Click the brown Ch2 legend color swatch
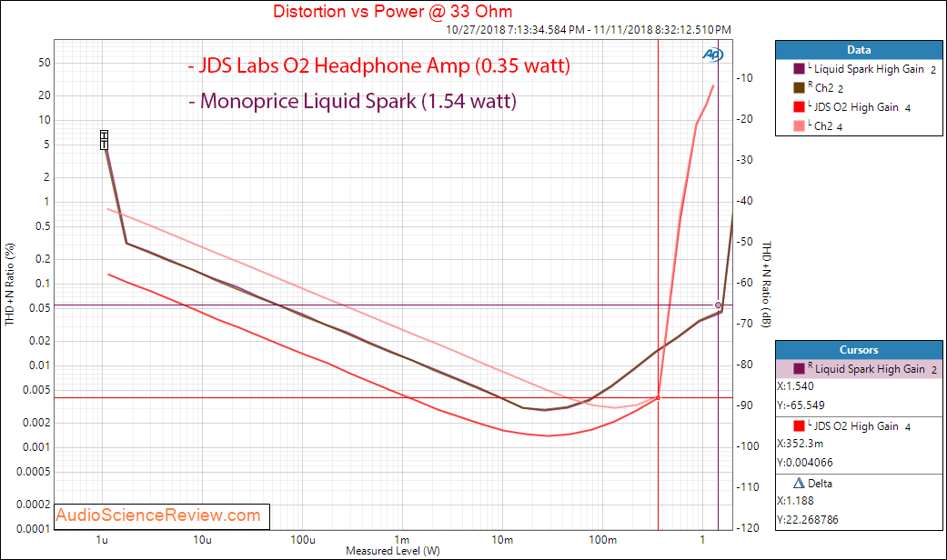The width and height of the screenshot is (947, 560). 799,87
